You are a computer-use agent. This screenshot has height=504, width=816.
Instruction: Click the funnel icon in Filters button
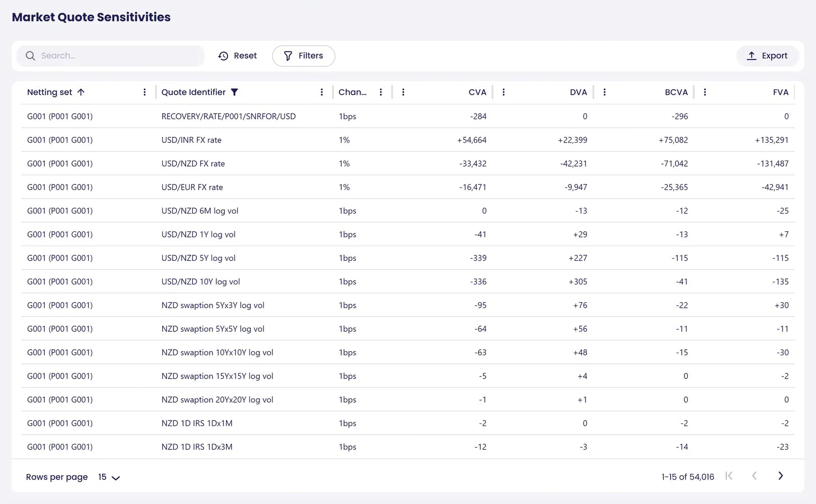[x=288, y=56]
